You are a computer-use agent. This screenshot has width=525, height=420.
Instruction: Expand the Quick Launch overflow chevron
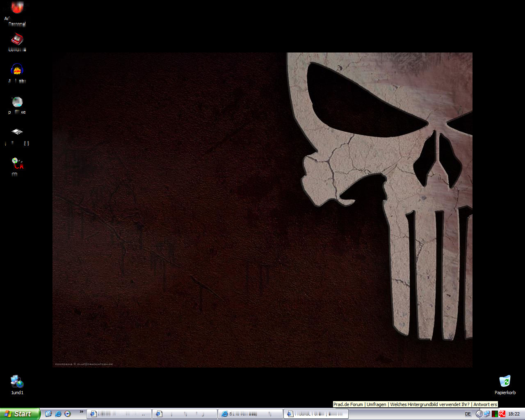[x=81, y=412]
